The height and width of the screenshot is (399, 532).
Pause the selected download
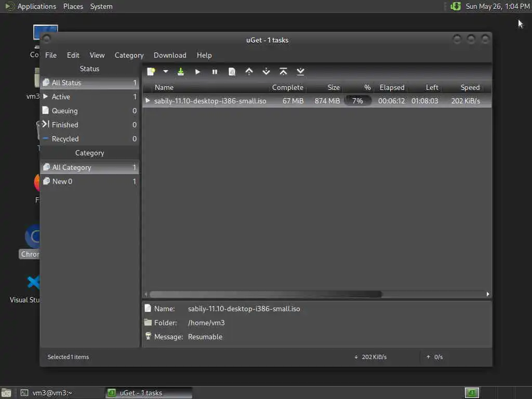[x=215, y=72]
